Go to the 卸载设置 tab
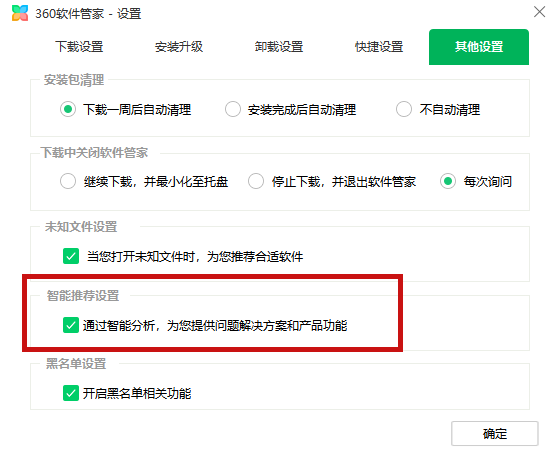Viewport: 560px width, 460px height. (279, 47)
